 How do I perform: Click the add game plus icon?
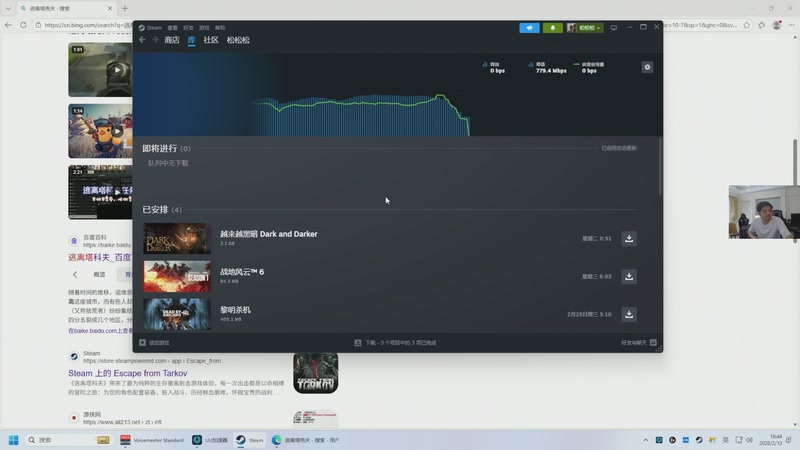pos(142,342)
